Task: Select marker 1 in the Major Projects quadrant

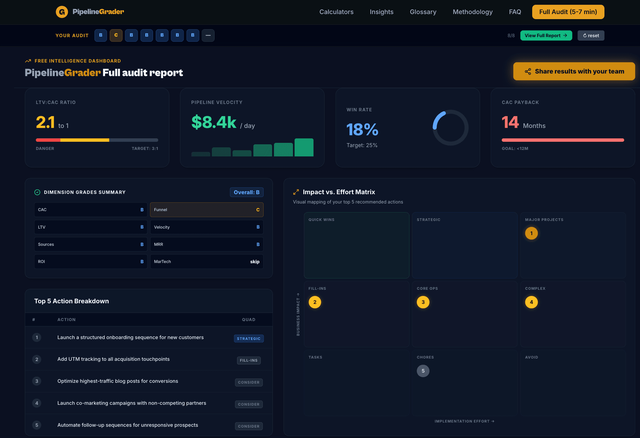Action: click(531, 233)
